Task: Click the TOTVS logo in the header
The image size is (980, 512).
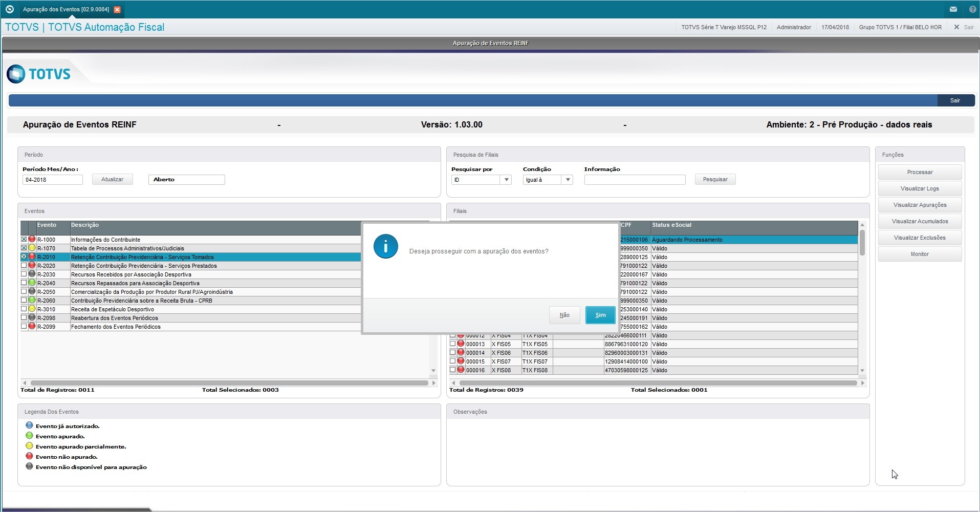Action: pos(39,74)
